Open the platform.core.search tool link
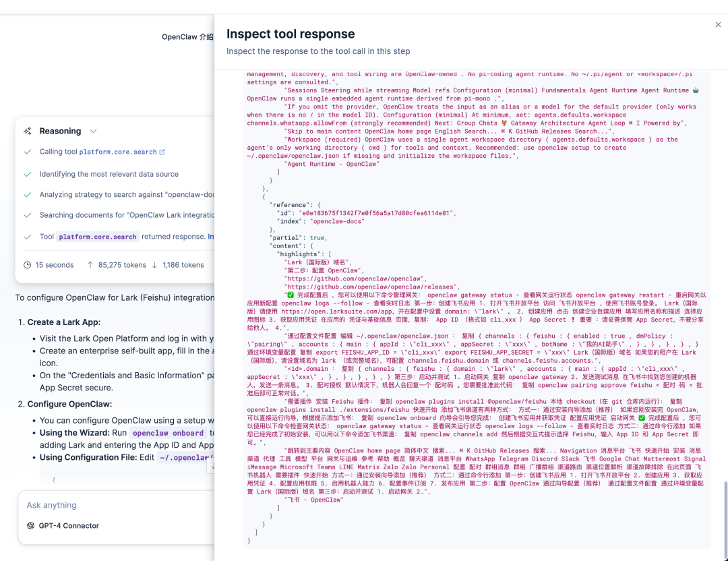 118,152
